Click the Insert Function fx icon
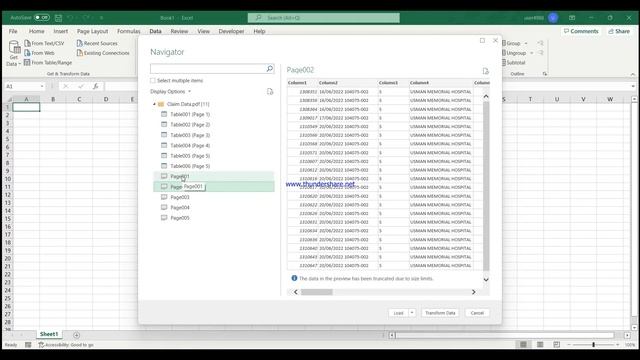The height and width of the screenshot is (360, 640). (x=96, y=86)
